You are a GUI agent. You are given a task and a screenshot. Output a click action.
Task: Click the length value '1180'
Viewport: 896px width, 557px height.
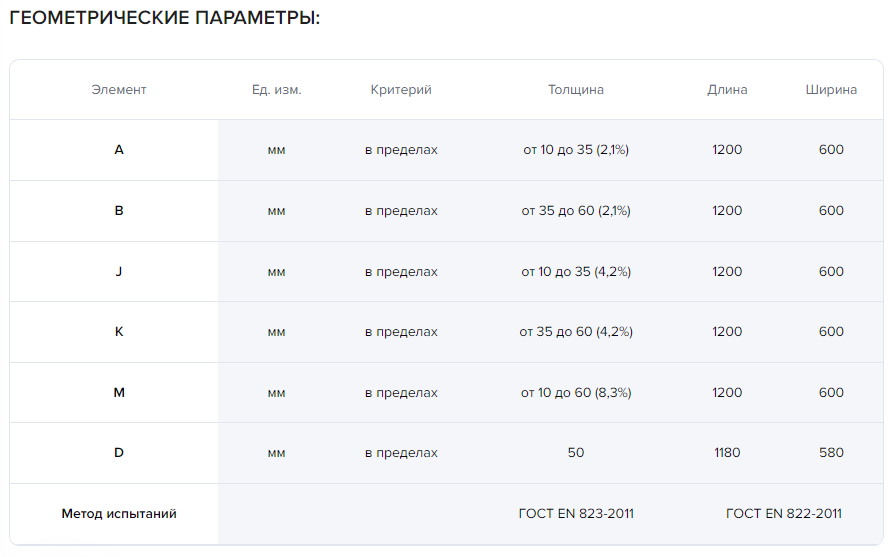pyautogui.click(x=727, y=453)
